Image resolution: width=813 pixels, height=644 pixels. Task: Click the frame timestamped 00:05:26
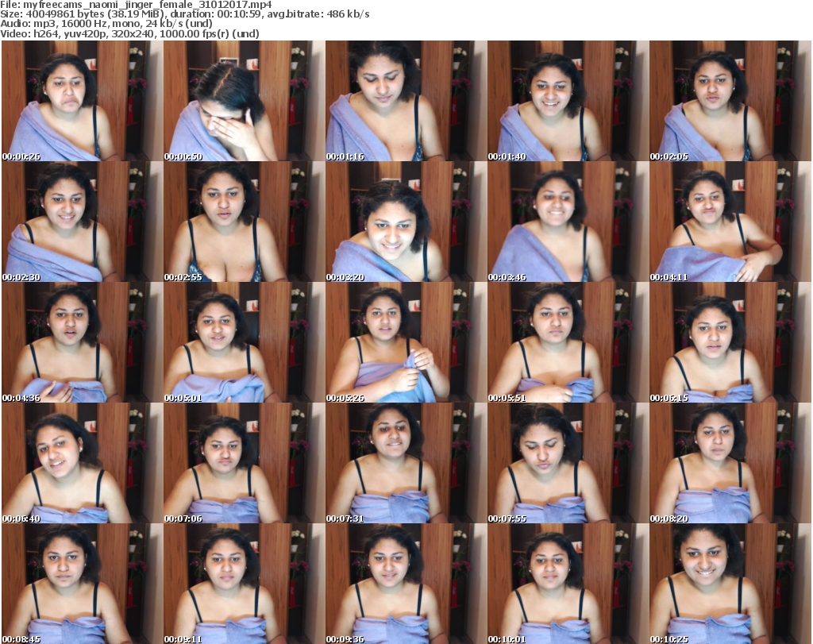tap(406, 342)
